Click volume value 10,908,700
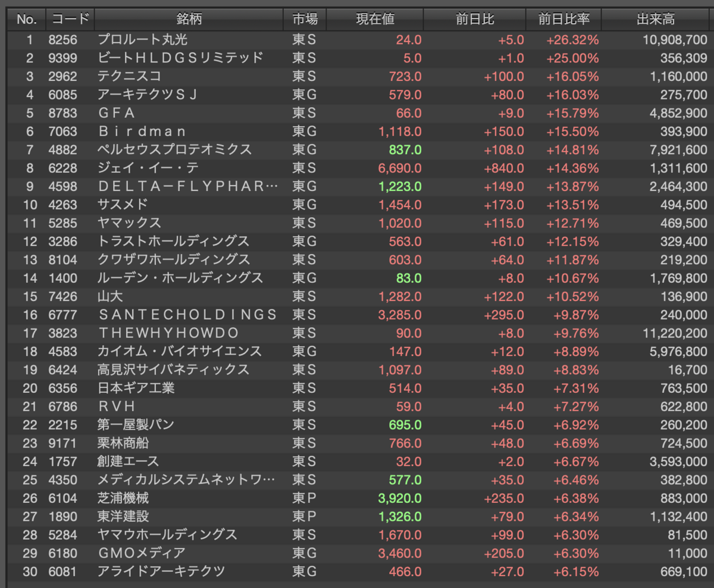Image resolution: width=714 pixels, height=588 pixels. pyautogui.click(x=674, y=40)
